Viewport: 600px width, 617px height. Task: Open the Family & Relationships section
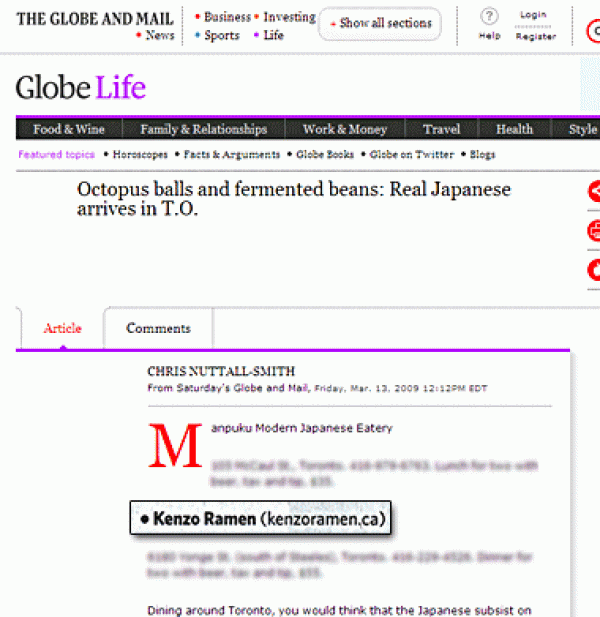pos(203,129)
